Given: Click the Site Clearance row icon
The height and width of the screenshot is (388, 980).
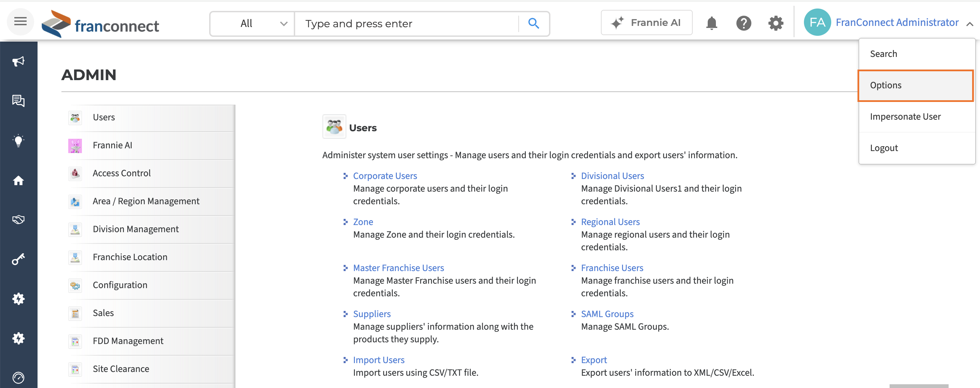Looking at the screenshot, I should (x=75, y=369).
